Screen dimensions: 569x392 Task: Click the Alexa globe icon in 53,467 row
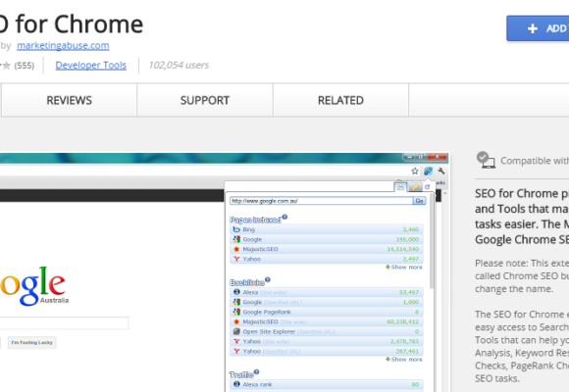(x=236, y=292)
